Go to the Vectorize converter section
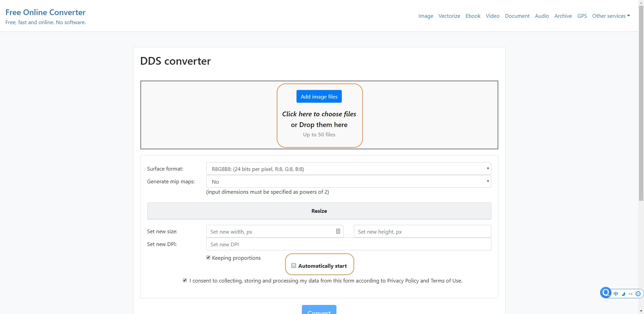 (x=449, y=16)
